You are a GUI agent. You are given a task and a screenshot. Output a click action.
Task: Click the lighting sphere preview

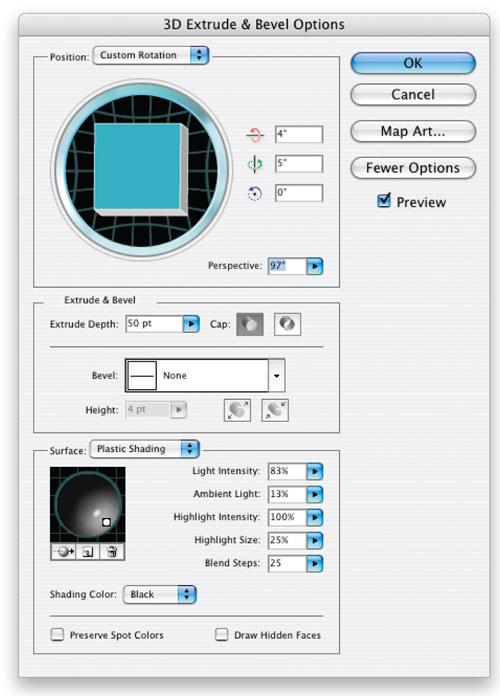point(87,505)
